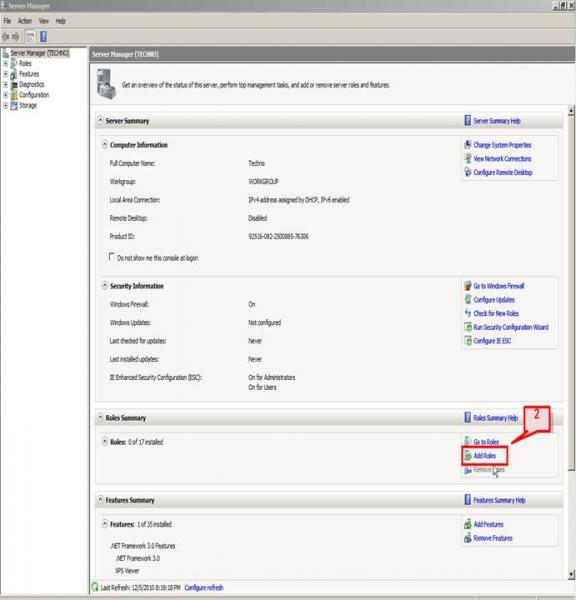The image size is (576, 600).
Task: Expand the Roles tree node
Action: (6, 64)
